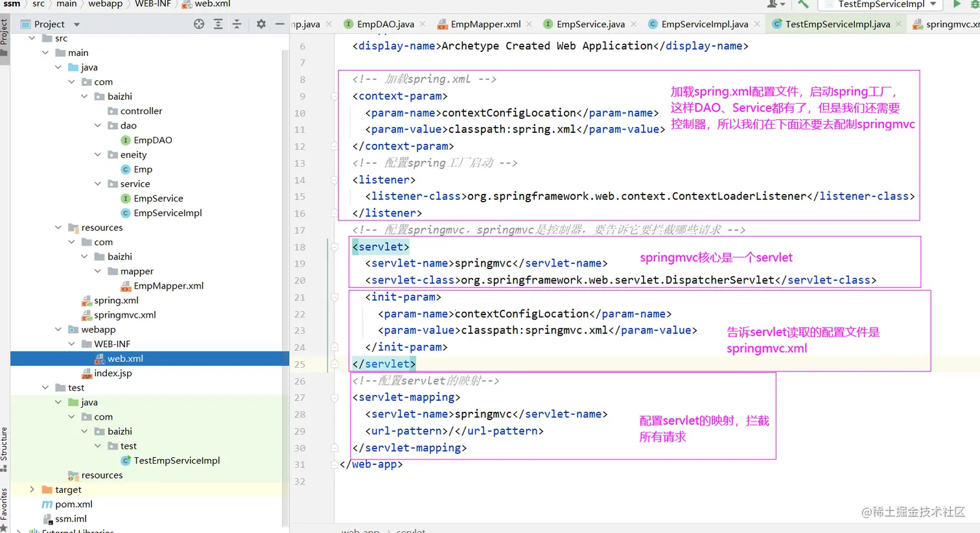
Task: Select Emp class in project tree
Action: tap(143, 169)
